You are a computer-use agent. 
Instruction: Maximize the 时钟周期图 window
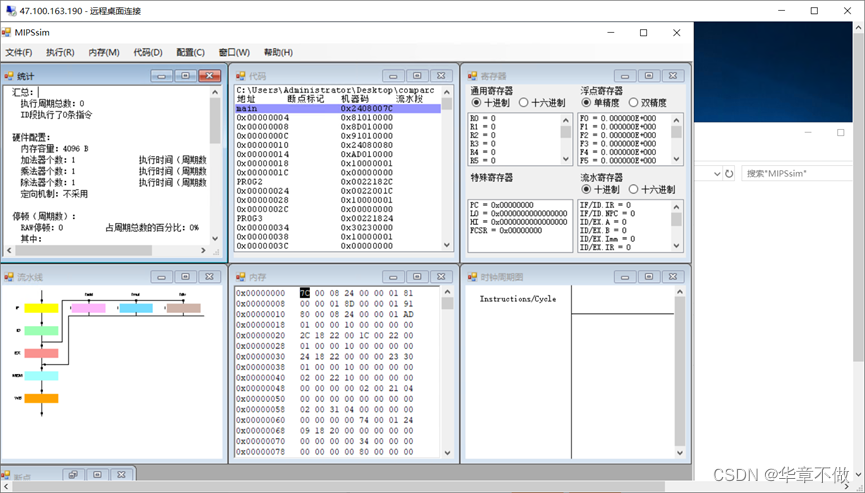tap(649, 276)
